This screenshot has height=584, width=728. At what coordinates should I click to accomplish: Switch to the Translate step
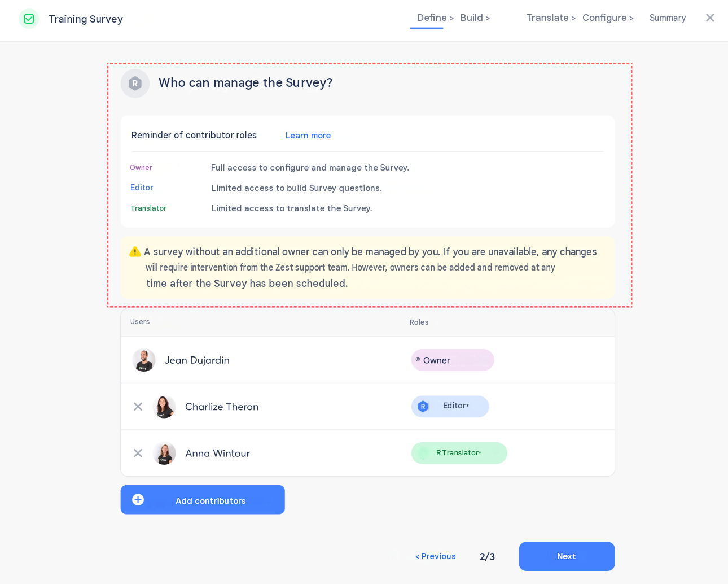[551, 18]
